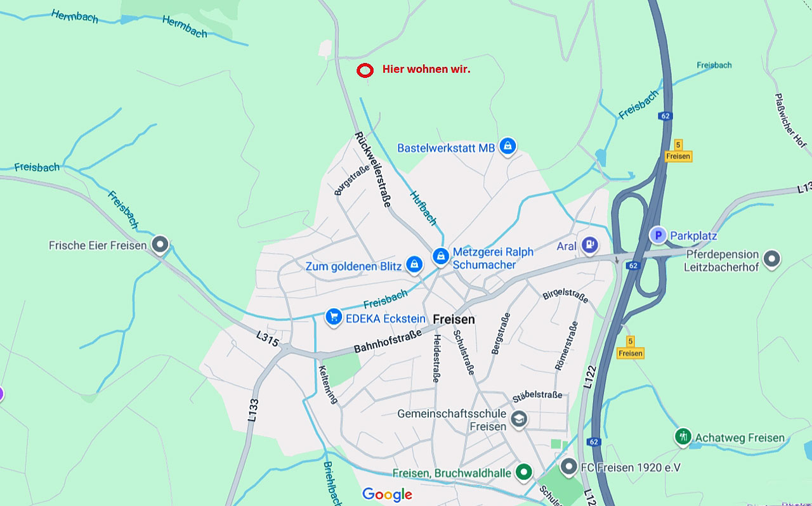Viewport: 812px width, 506px height.
Task: Select the Freisen town name label
Action: [454, 319]
